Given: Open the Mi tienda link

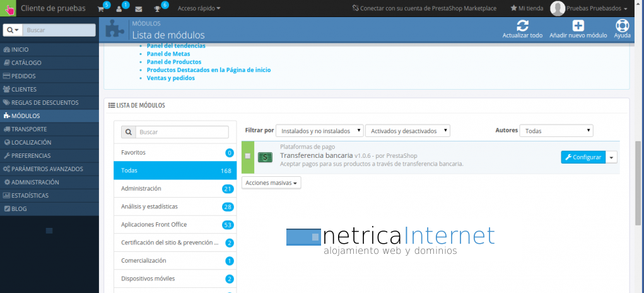Looking at the screenshot, I should [527, 8].
